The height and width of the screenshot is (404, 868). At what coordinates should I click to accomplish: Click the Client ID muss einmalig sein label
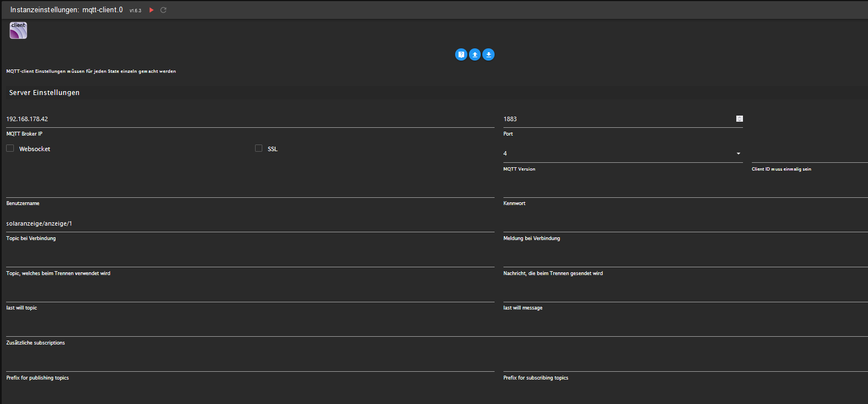(781, 169)
